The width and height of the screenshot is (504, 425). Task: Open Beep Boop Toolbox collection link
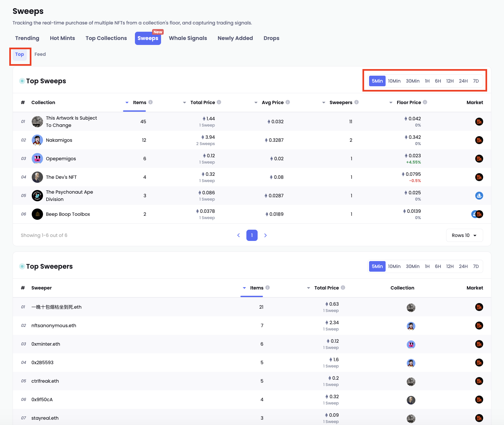click(68, 214)
